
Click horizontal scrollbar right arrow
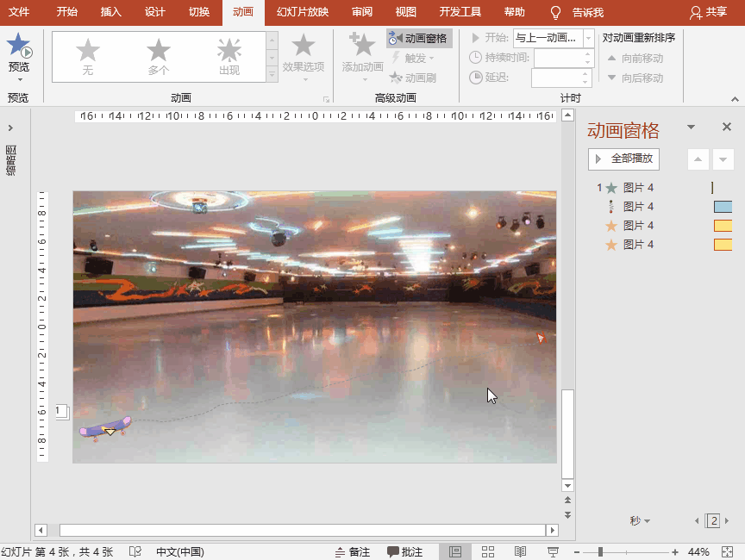point(552,530)
